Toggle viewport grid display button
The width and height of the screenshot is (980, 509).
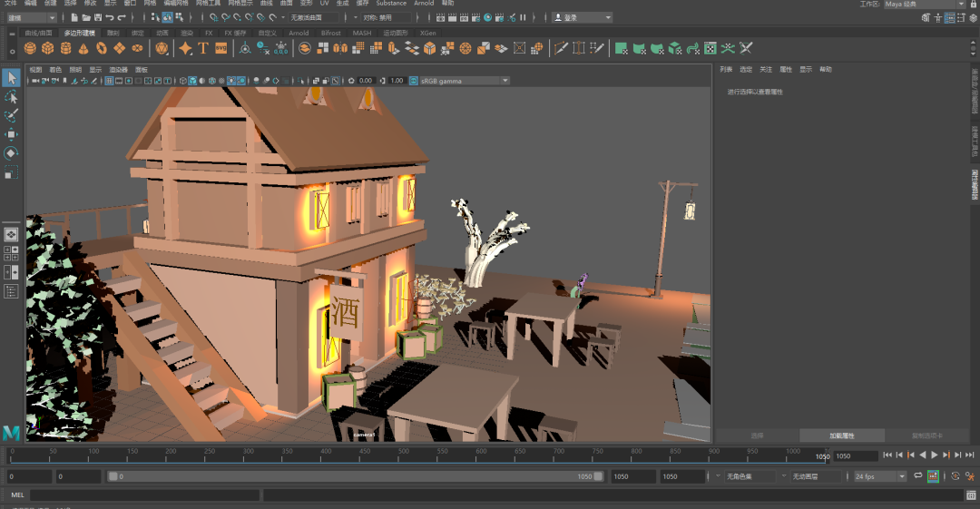110,81
